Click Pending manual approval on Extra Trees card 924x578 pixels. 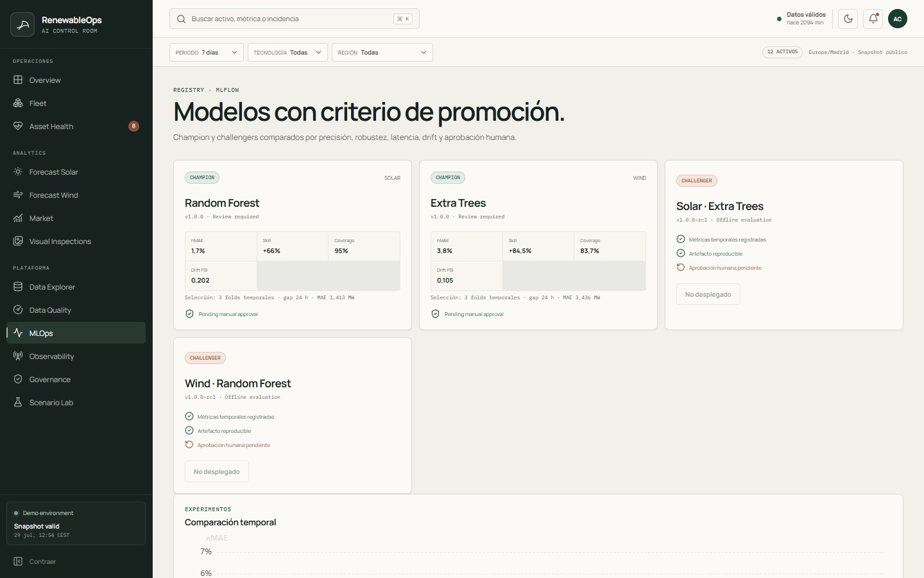click(474, 314)
